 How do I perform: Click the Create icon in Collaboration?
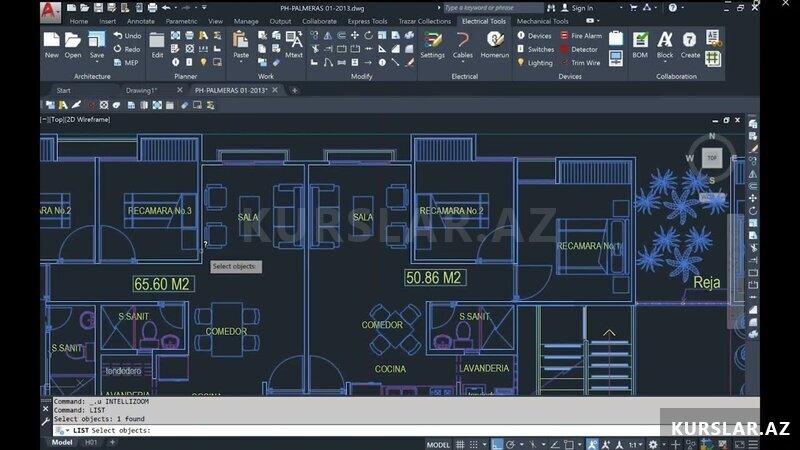click(690, 40)
